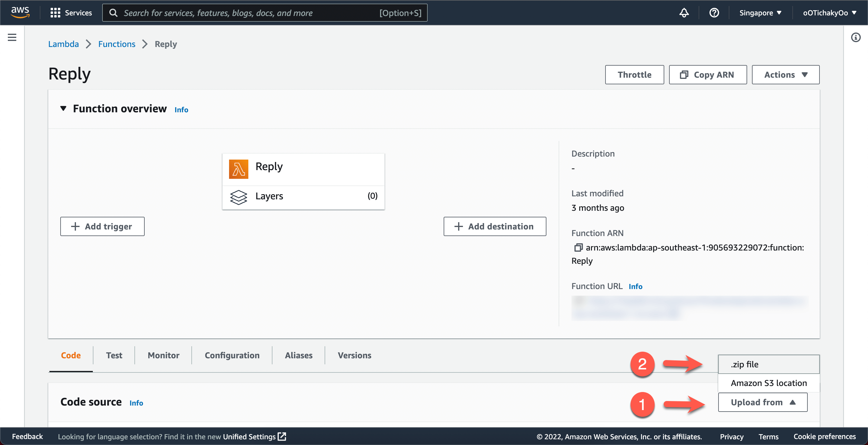The image size is (868, 445).
Task: Click the Add trigger button
Action: tap(102, 226)
